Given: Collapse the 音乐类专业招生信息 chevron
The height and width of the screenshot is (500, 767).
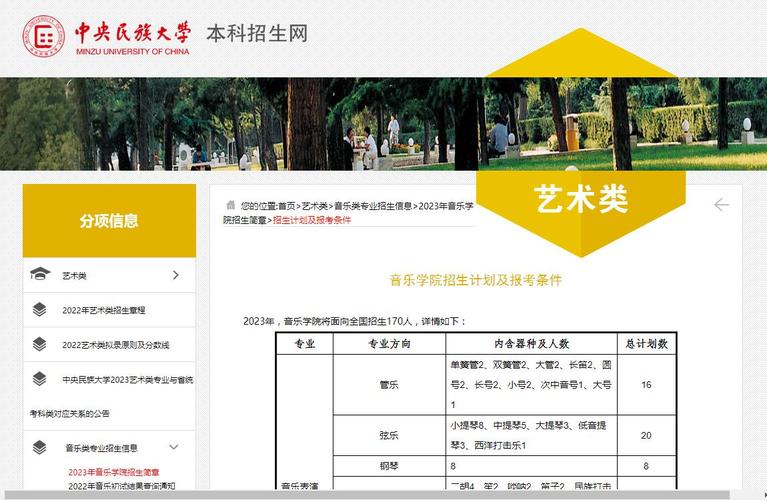Looking at the screenshot, I should tap(174, 447).
